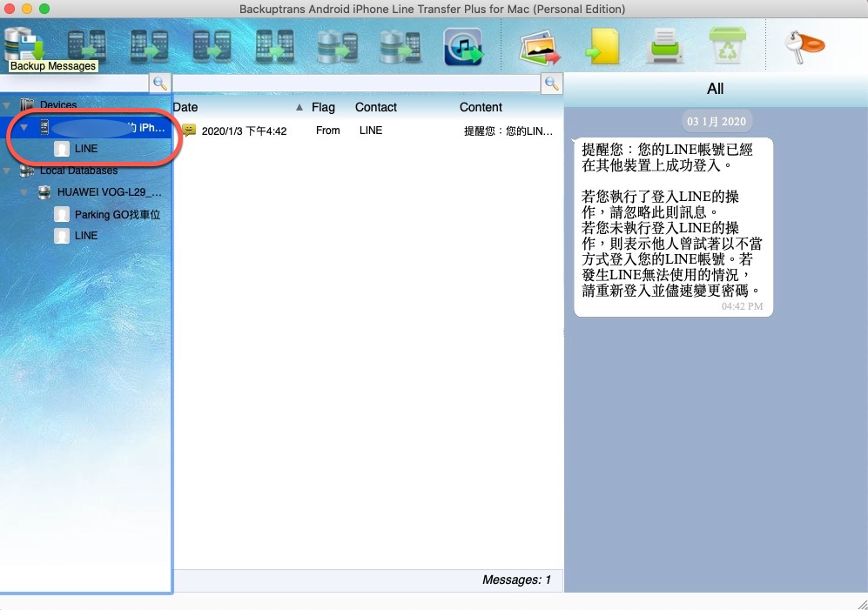
Task: Sort messages by the Contact column header
Action: pyautogui.click(x=376, y=107)
